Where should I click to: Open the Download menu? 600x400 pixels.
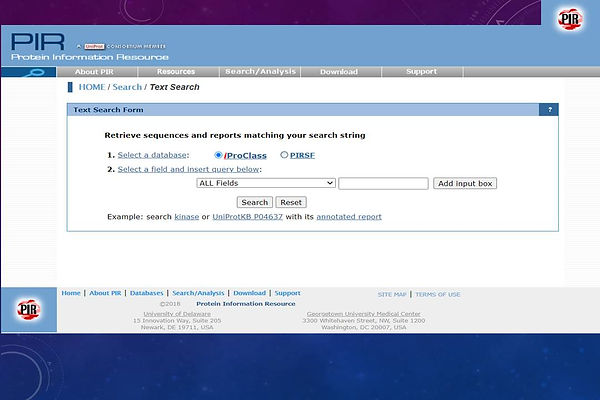coord(339,72)
